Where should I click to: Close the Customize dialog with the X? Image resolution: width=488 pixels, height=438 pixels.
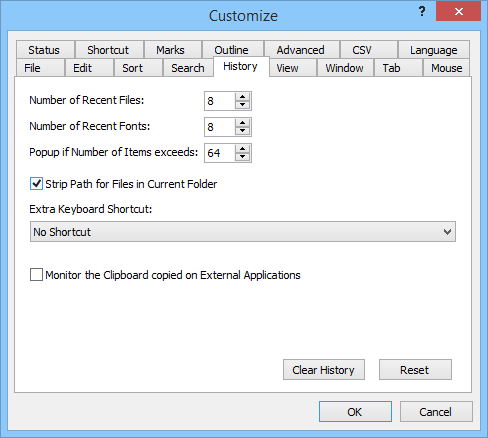(x=458, y=11)
